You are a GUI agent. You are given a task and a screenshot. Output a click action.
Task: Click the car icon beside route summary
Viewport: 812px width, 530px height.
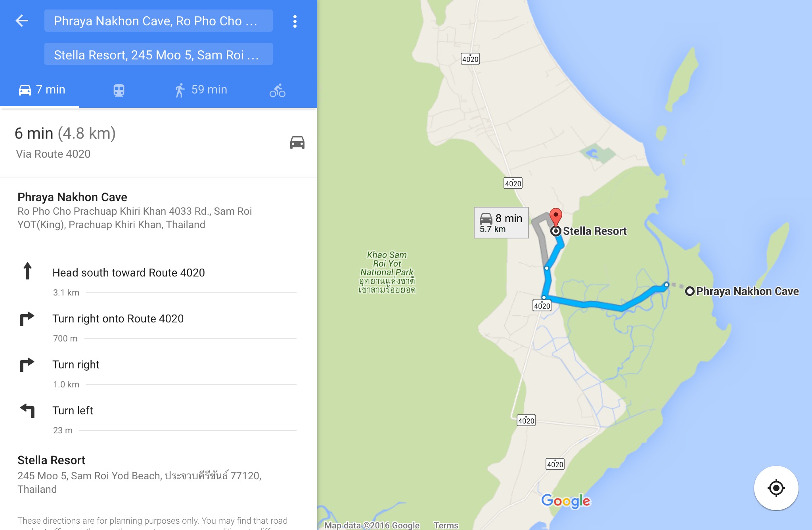[x=297, y=143]
